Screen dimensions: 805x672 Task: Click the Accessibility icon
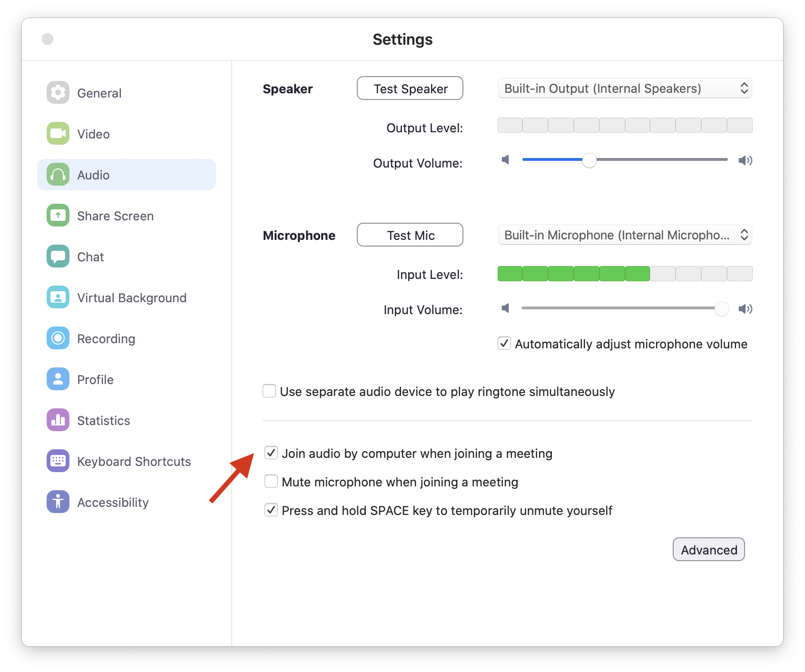tap(58, 502)
